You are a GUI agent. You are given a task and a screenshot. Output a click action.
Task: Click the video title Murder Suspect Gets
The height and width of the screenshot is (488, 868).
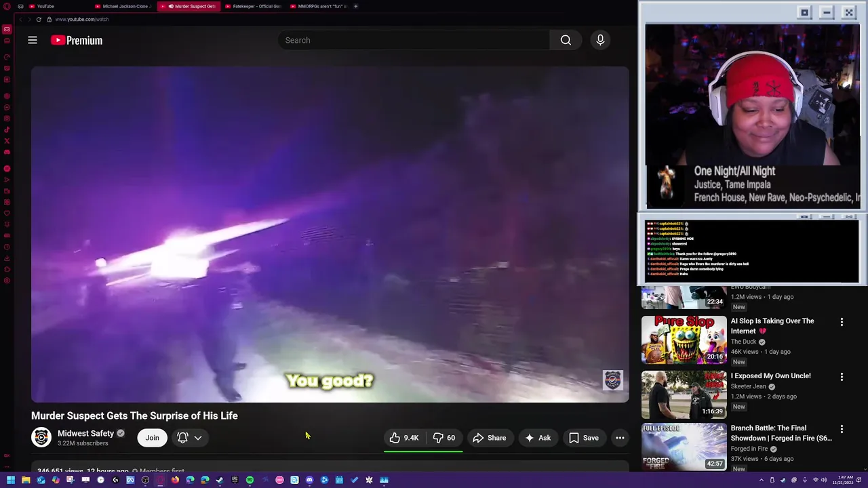[x=134, y=415]
